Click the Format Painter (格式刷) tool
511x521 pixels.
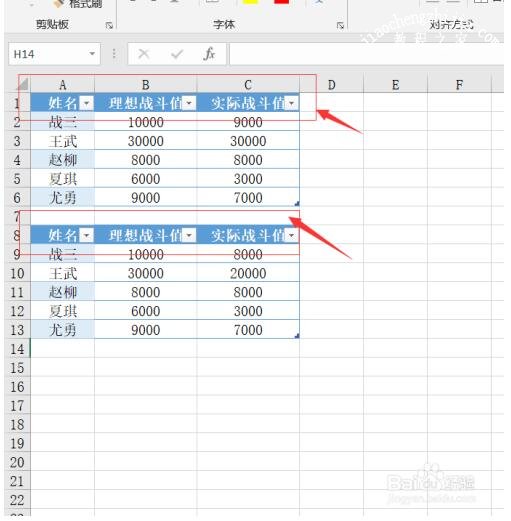click(x=77, y=4)
